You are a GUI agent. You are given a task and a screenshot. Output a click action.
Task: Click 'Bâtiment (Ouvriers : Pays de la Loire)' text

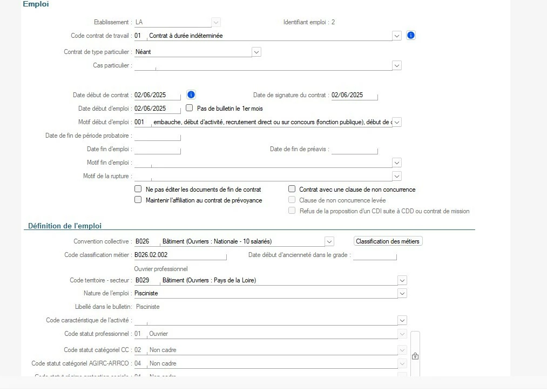point(210,280)
